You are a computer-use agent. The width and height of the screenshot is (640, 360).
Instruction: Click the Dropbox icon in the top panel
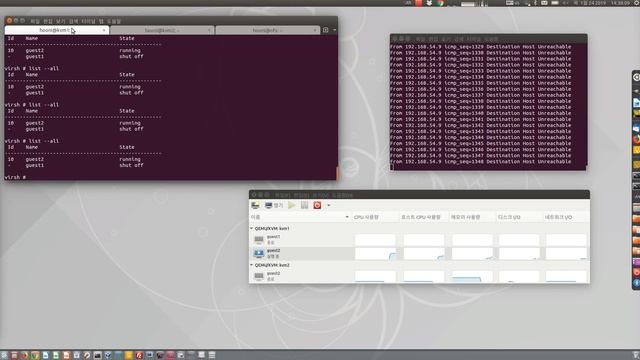[x=429, y=3]
